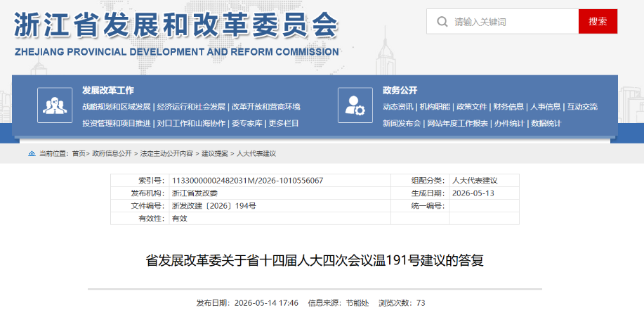Click 建议提案 breadcrumb link
The width and height of the screenshot is (644, 315).
pyautogui.click(x=214, y=154)
